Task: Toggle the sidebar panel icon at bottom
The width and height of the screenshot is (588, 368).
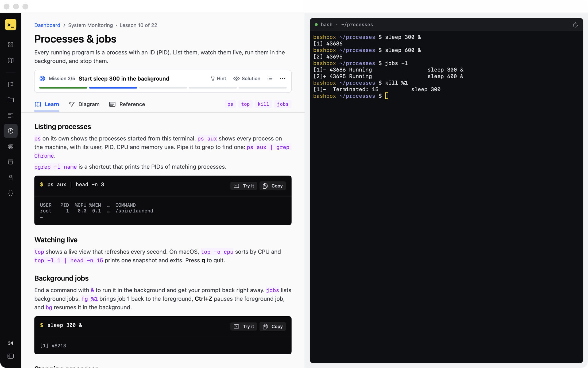Action: click(11, 356)
